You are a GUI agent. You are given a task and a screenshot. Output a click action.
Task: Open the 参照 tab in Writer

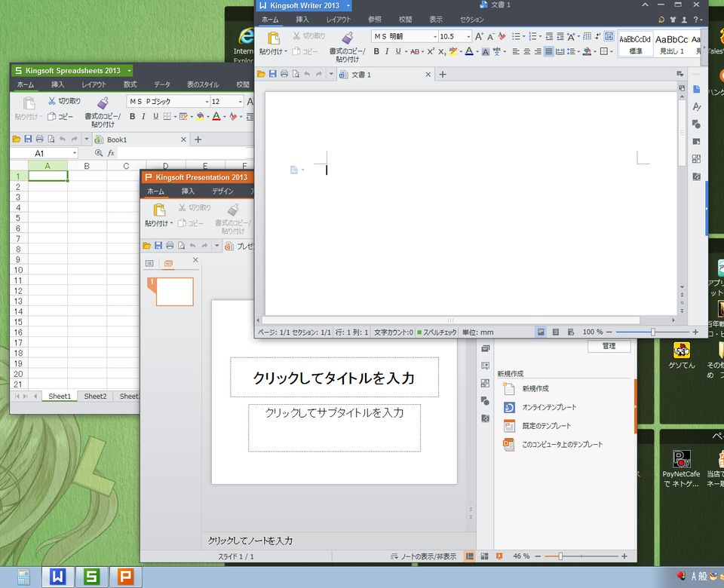click(x=375, y=20)
